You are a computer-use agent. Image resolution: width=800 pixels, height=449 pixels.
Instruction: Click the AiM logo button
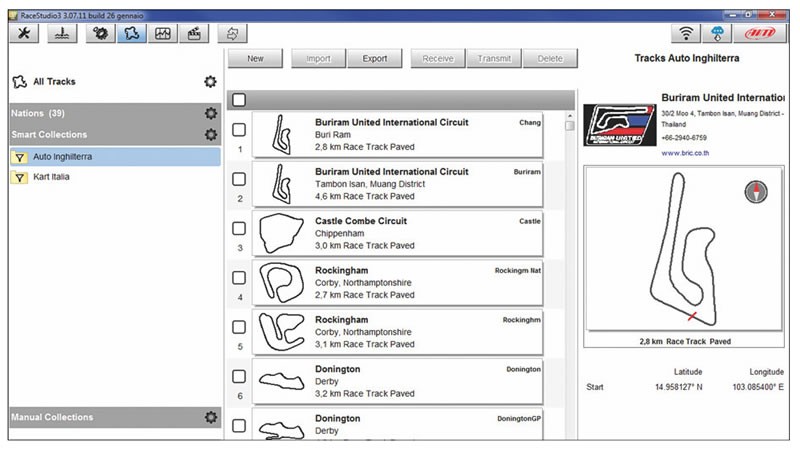click(761, 34)
